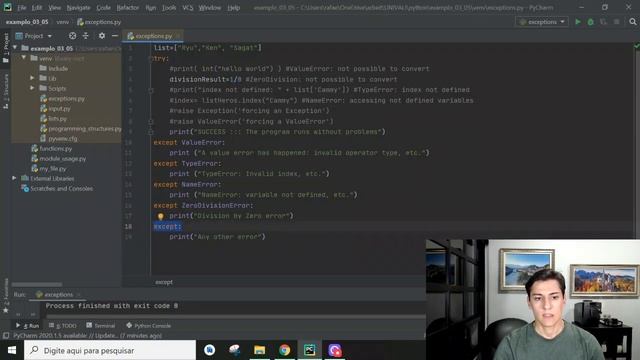The height and width of the screenshot is (360, 640).
Task: Click the horizontal scrollbar of Project panel
Action: click(37, 284)
